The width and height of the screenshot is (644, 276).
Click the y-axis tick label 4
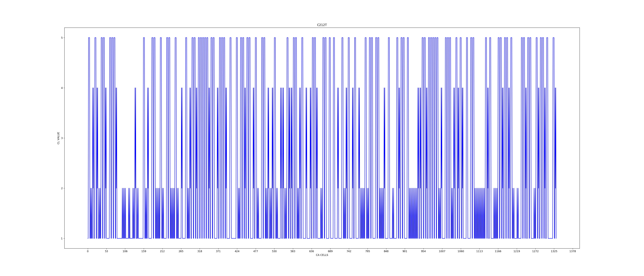point(62,88)
